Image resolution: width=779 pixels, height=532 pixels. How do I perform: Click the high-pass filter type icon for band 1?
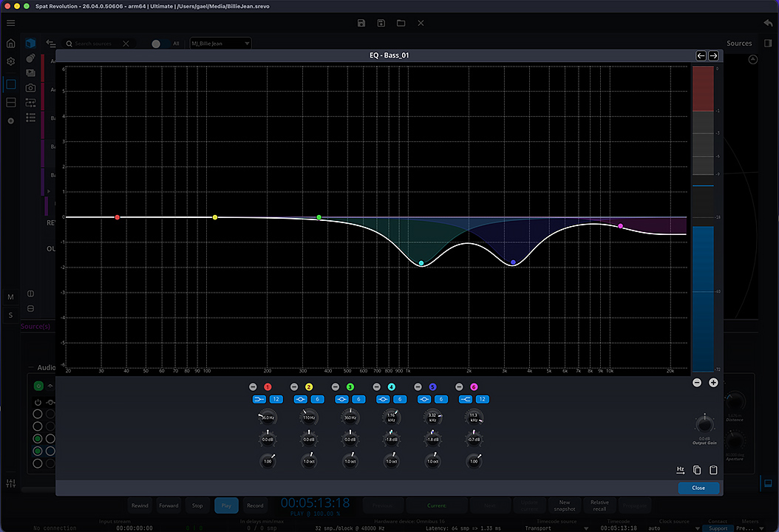(x=259, y=399)
